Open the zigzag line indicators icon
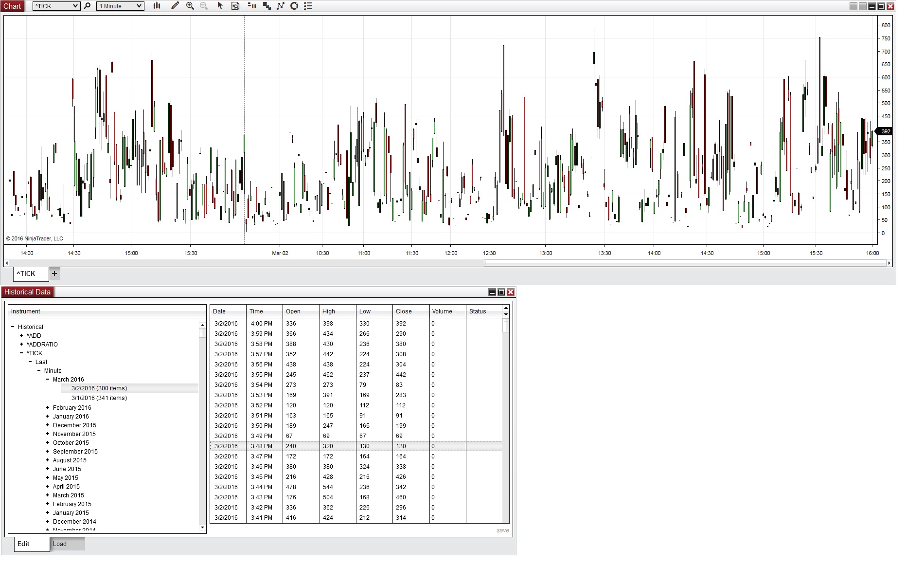Viewport: 924px width, 584px height. 281,6
